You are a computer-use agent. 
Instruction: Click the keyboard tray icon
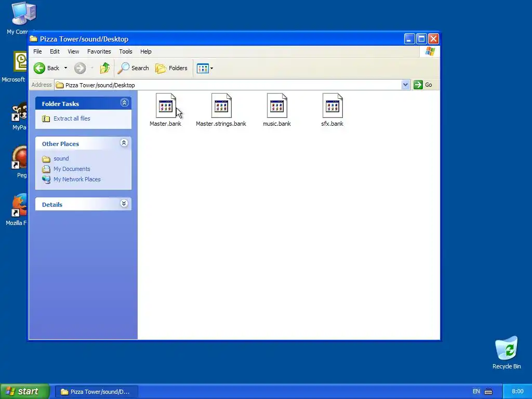pyautogui.click(x=488, y=392)
